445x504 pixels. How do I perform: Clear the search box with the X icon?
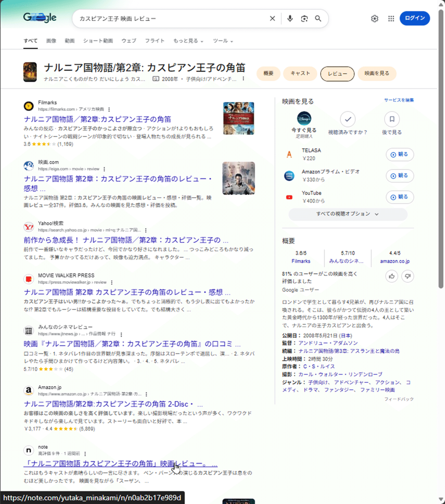[272, 19]
